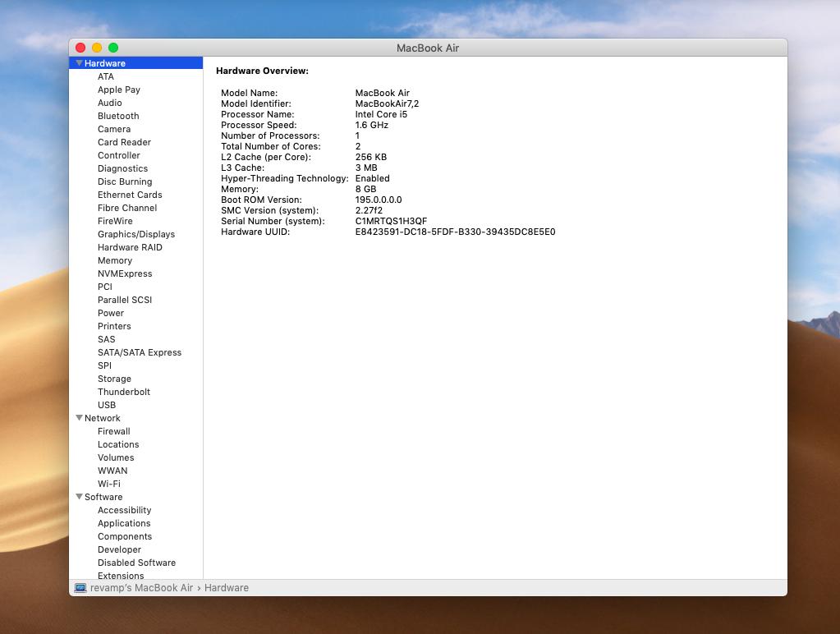Viewport: 840px width, 634px height.
Task: Collapse the Network section disclosure triangle
Action: pos(80,418)
